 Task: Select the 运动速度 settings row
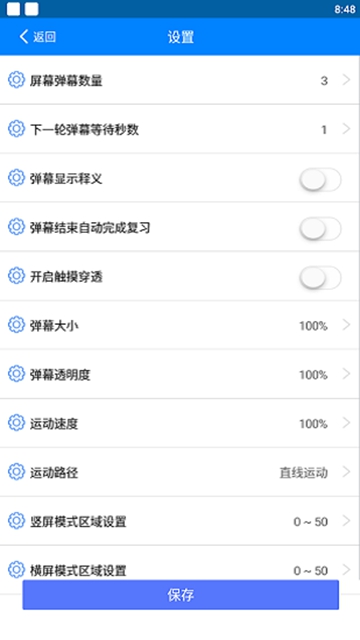click(180, 423)
